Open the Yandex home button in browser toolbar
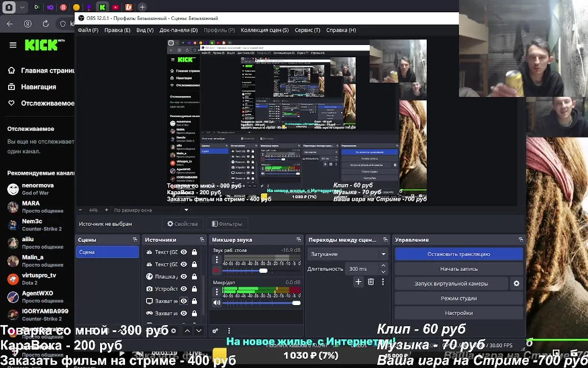Screen dimensions: 588x368 tap(28, 24)
